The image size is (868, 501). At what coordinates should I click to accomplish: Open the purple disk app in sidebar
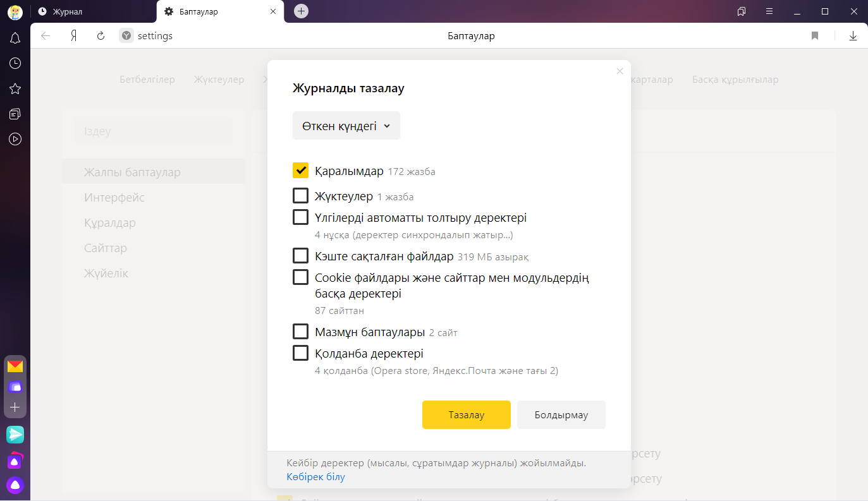[x=15, y=387]
